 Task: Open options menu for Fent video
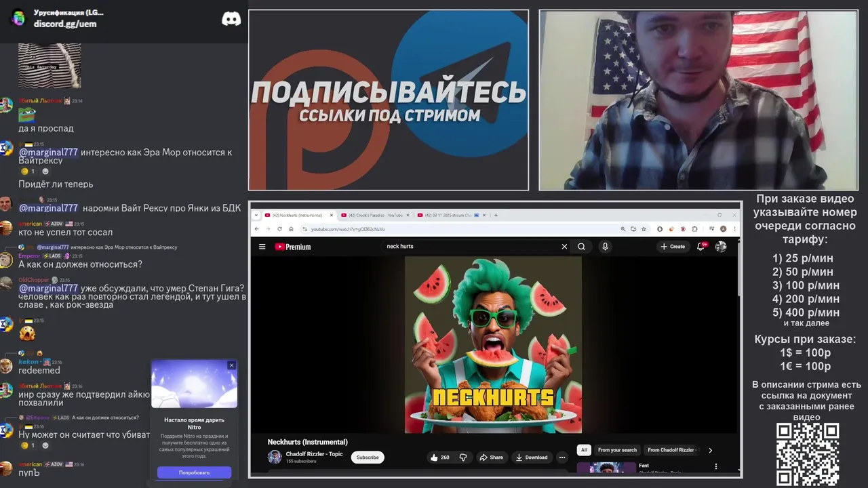click(x=715, y=466)
